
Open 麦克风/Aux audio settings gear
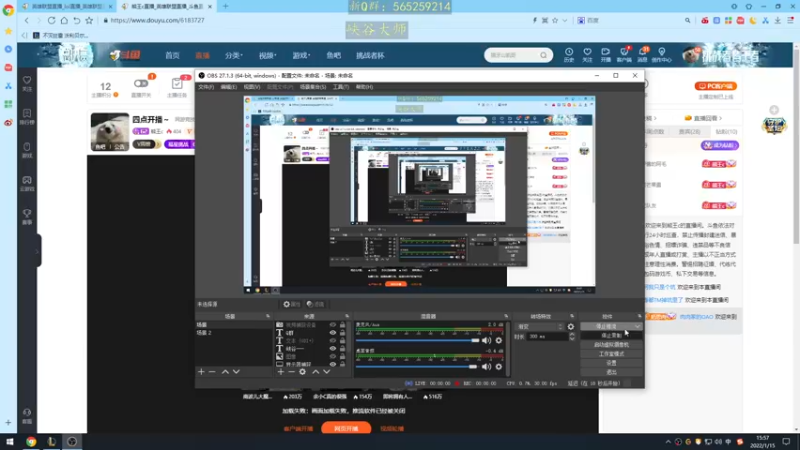[x=498, y=340]
